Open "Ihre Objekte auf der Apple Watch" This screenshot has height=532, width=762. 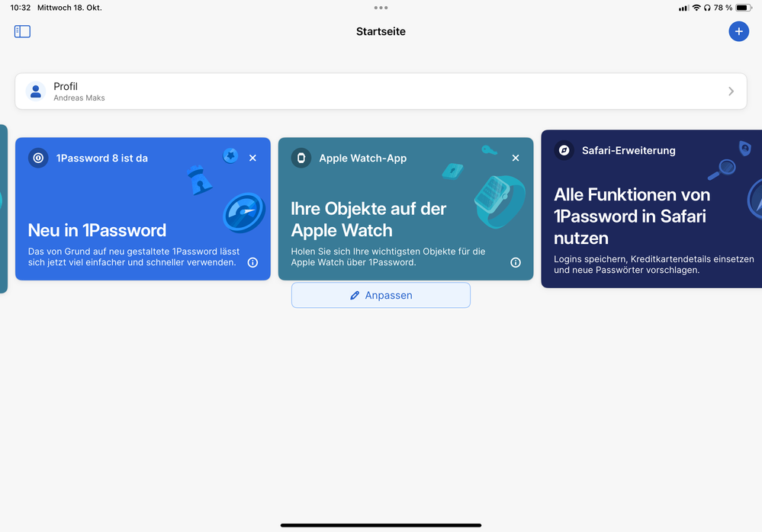coord(368,220)
